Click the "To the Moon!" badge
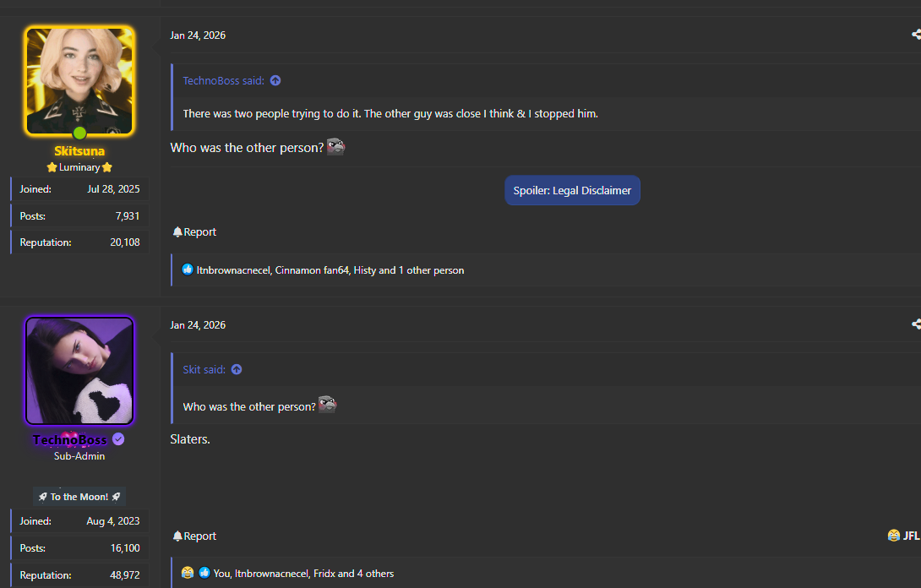The image size is (921, 588). 79,497
